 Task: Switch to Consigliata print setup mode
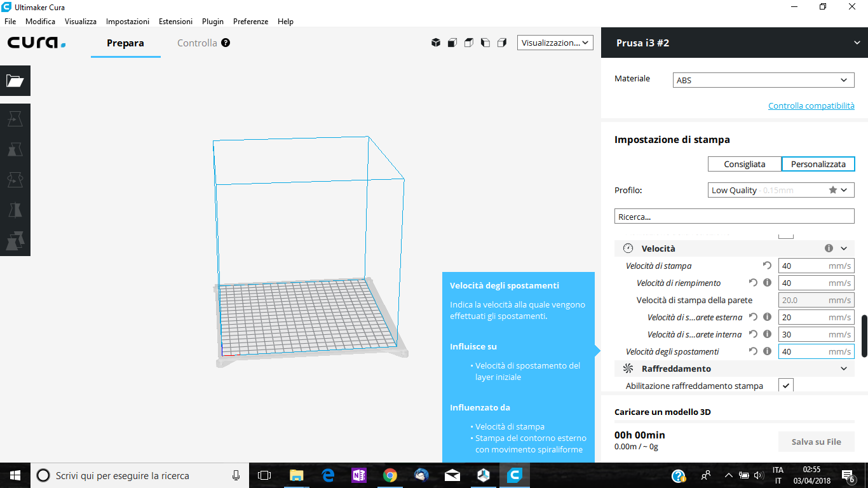click(x=745, y=164)
